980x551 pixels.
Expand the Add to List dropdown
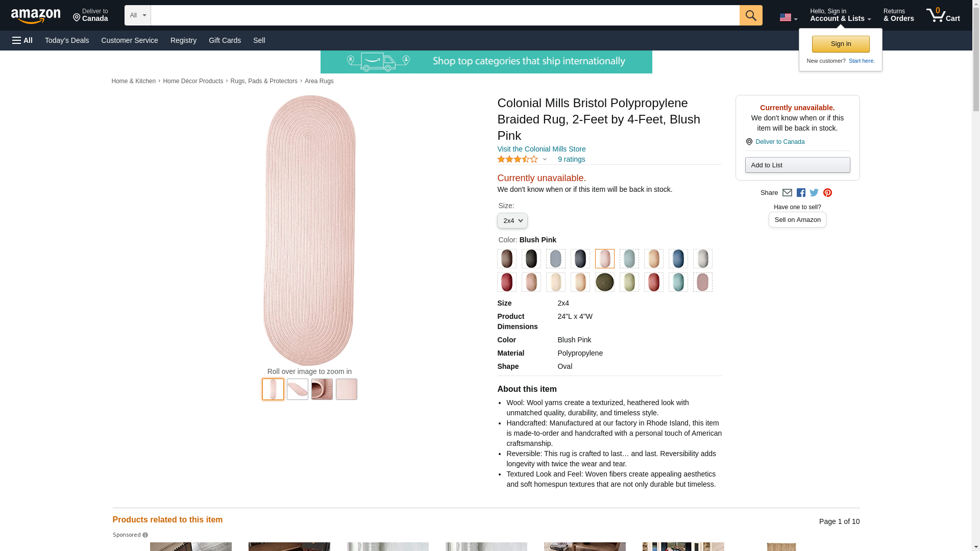coord(797,165)
